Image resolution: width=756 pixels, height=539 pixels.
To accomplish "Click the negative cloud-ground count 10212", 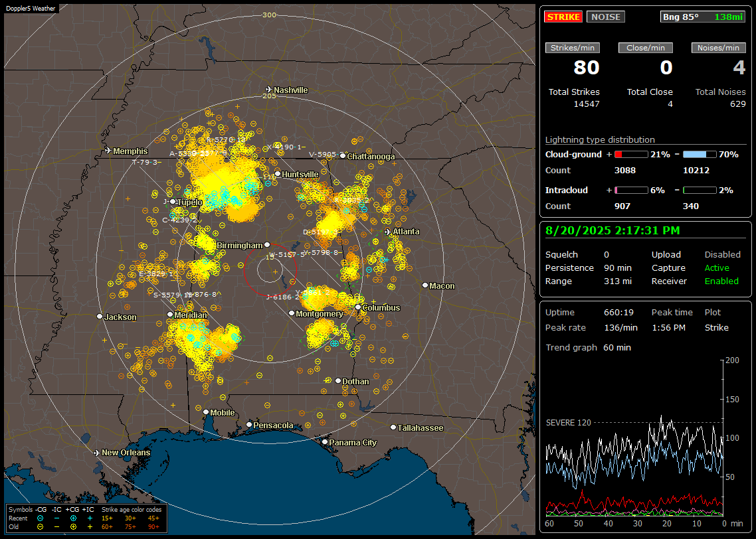I will (696, 171).
